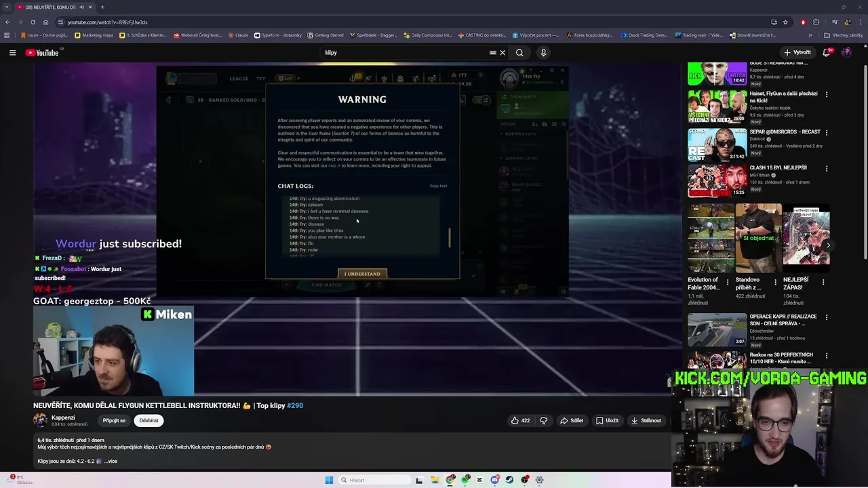Open Kappenzi channel name link
Screen dimensions: 868x488
[x=63, y=418]
